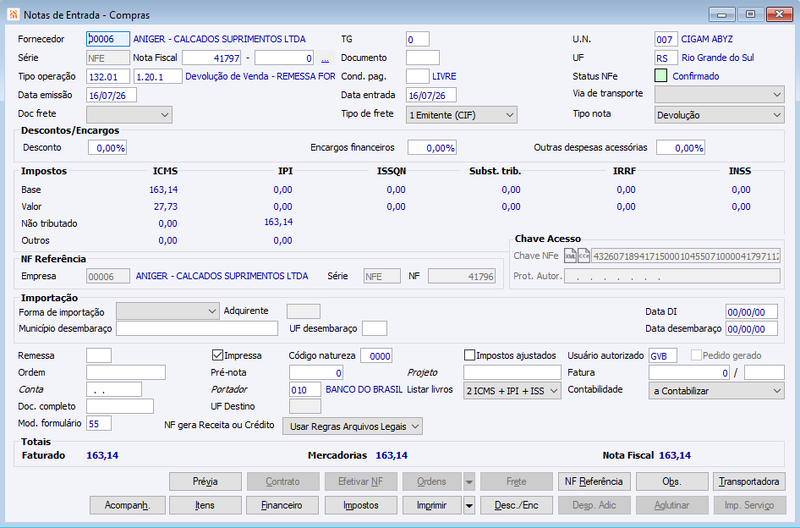The image size is (800, 528).
Task: Open the arrow menu beside Imprimir
Action: [469, 506]
